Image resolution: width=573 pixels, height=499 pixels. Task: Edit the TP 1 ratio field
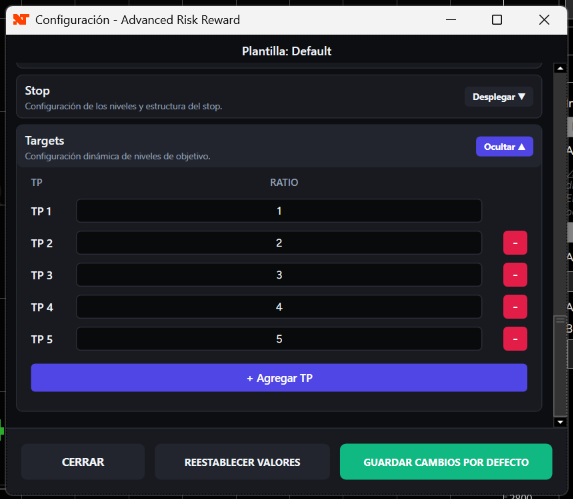coord(279,211)
